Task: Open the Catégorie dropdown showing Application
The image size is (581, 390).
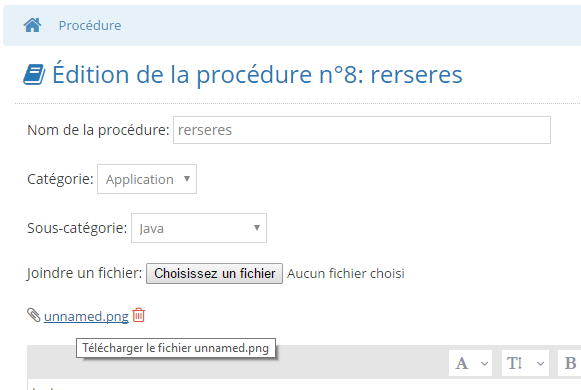Action: [x=147, y=179]
